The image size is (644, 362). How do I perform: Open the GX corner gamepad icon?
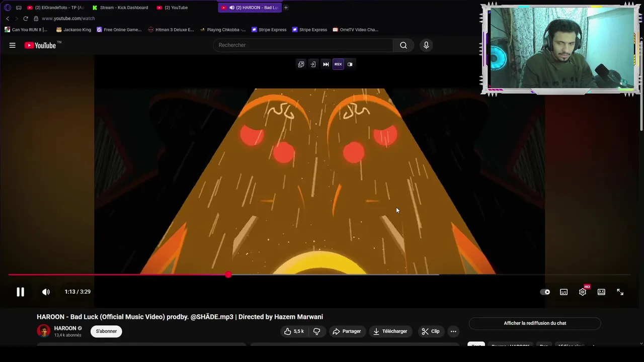point(19,8)
